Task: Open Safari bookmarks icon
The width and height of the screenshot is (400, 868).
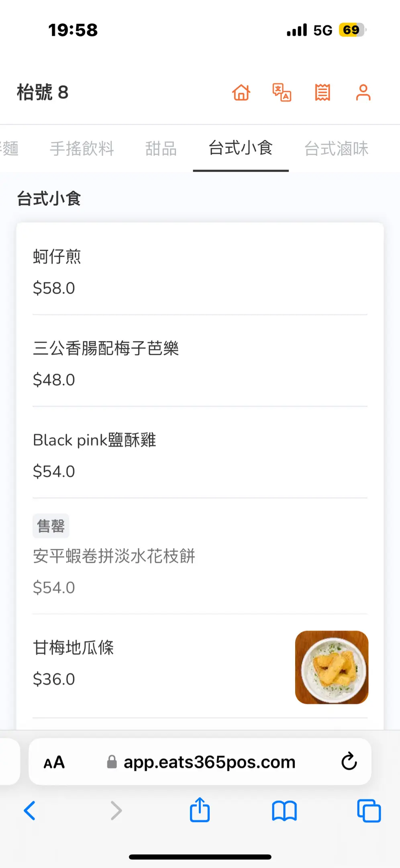Action: [284, 811]
